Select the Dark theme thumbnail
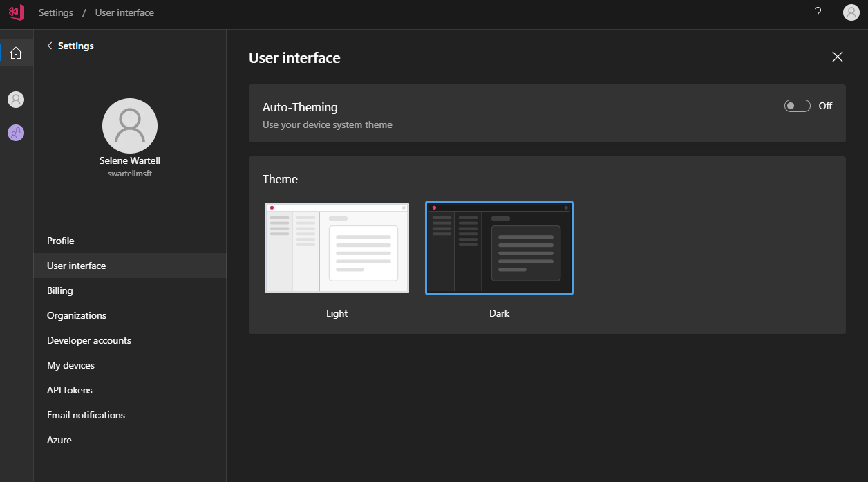Screen dimensions: 868x482 coord(499,248)
